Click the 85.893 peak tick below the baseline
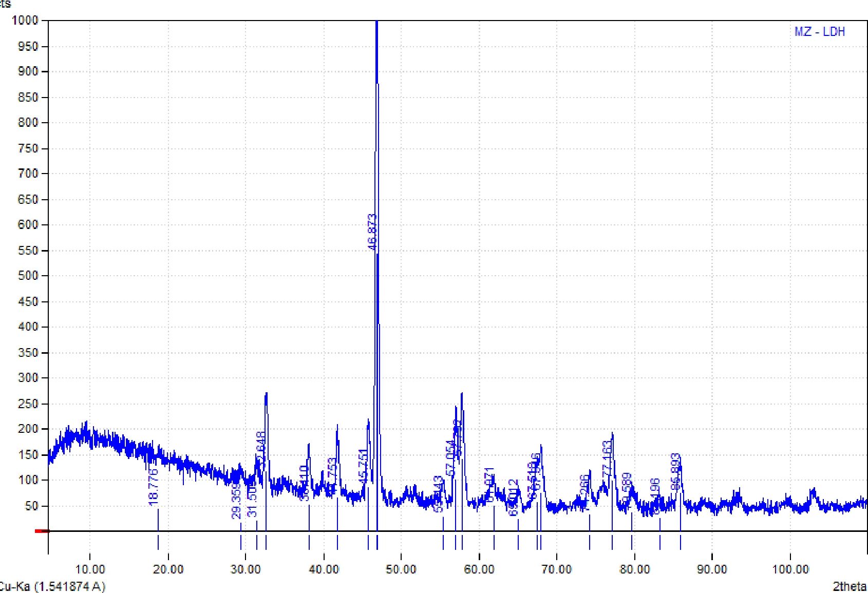This screenshot has height=593, width=868. [681, 542]
